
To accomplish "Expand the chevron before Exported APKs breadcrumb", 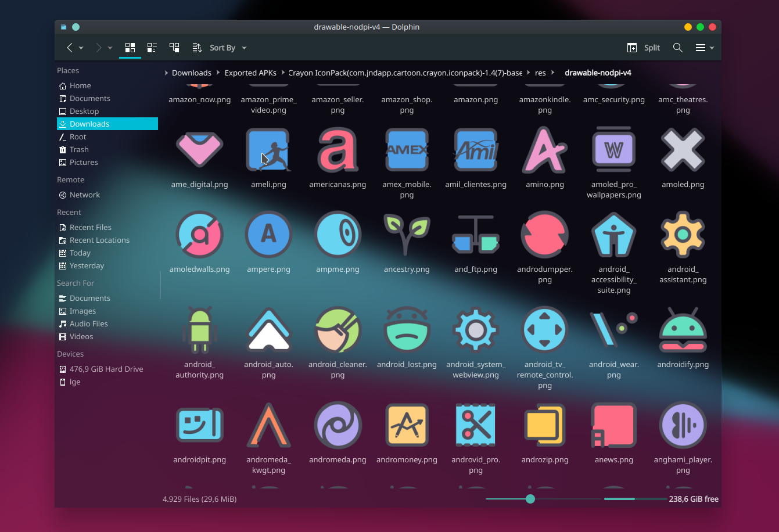I will click(x=218, y=73).
